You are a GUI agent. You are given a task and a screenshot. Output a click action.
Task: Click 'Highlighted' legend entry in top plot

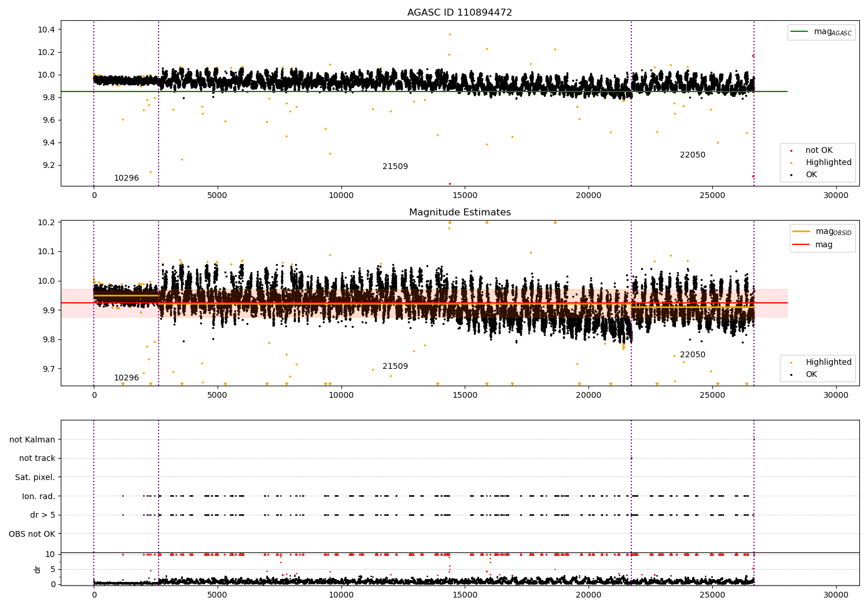point(829,163)
